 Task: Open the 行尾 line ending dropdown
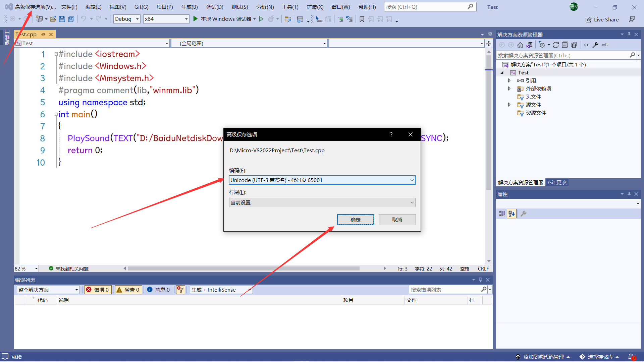(322, 202)
